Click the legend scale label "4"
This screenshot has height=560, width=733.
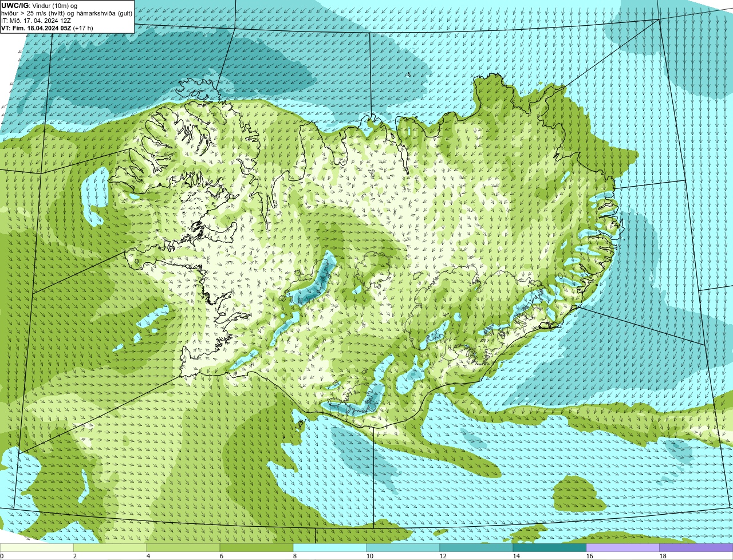[148, 556]
